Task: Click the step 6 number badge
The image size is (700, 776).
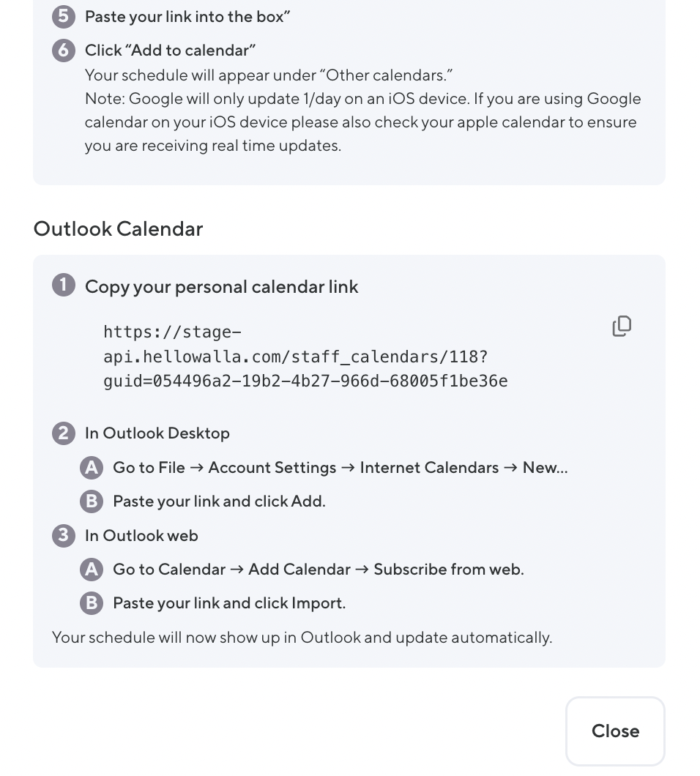Action: (64, 50)
